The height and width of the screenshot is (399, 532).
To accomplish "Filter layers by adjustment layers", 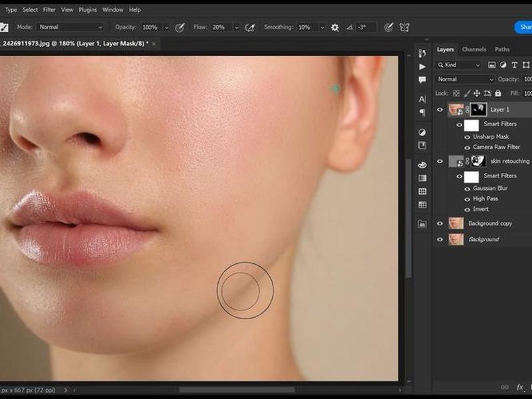I will pyautogui.click(x=503, y=65).
